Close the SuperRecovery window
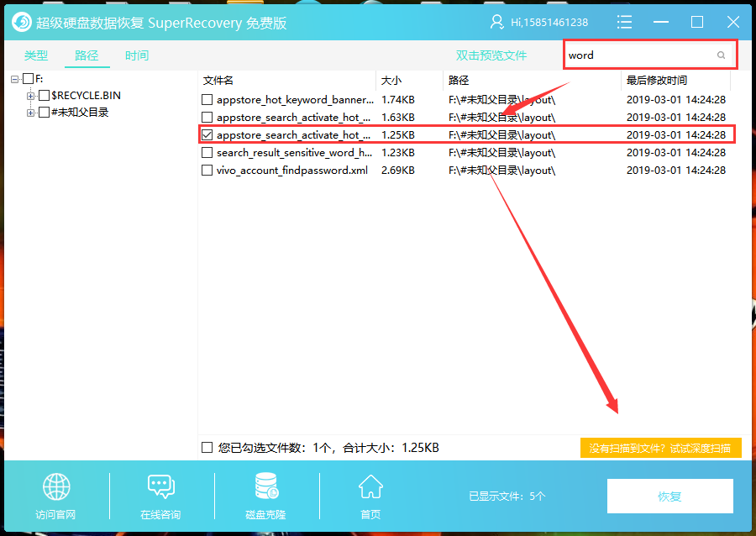This screenshot has height=536, width=756. [732, 22]
